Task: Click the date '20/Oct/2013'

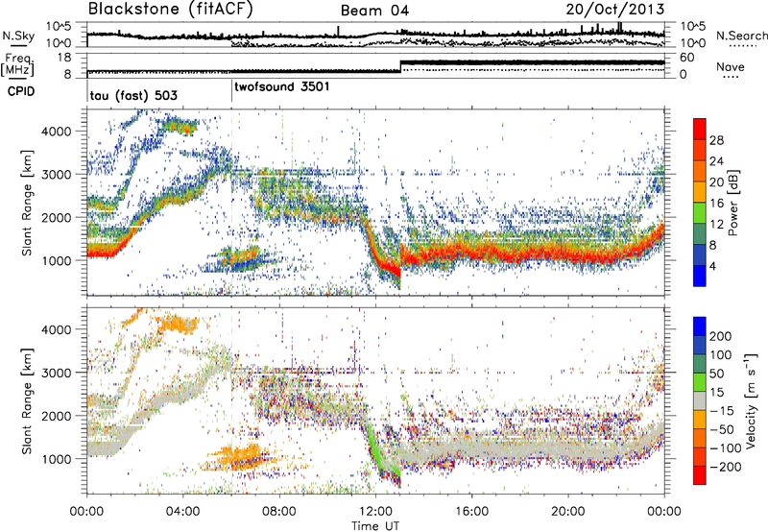Action: tap(615, 10)
